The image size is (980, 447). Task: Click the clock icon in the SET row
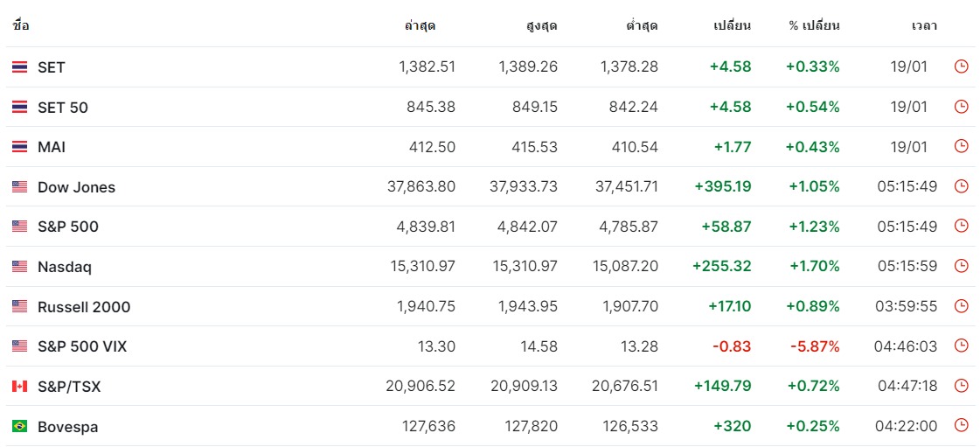coord(962,66)
